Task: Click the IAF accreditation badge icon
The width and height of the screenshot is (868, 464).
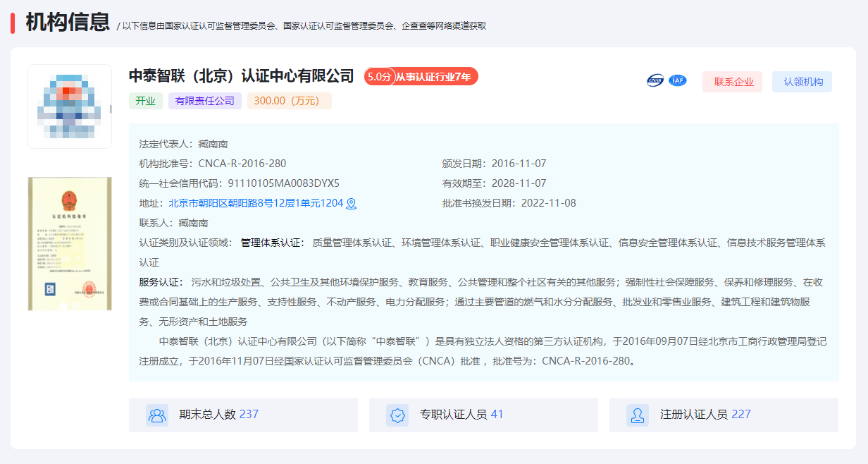Action: pyautogui.click(x=678, y=80)
